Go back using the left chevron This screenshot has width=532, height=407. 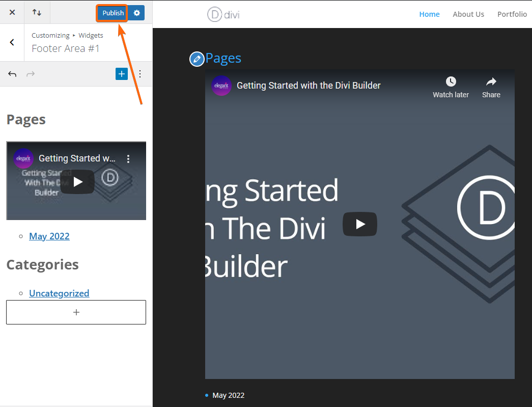point(12,42)
